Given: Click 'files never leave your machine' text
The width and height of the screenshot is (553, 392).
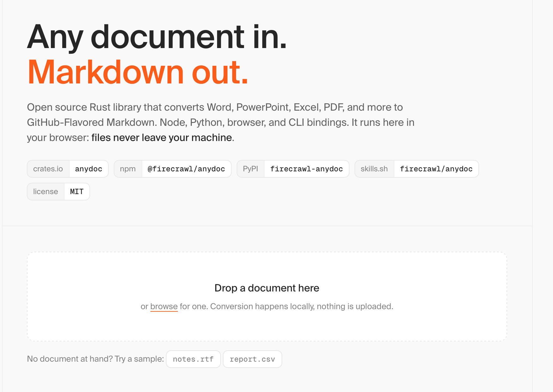Looking at the screenshot, I should (x=162, y=138).
